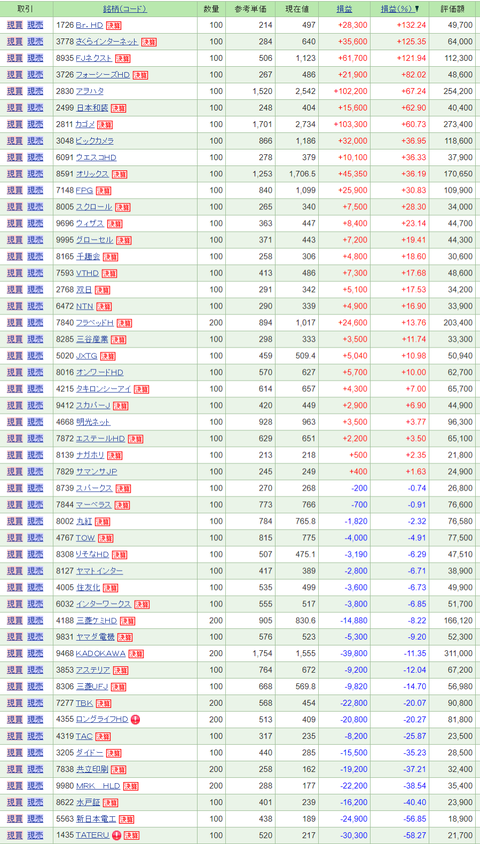Open the 決算 badge beside KADOKAWA
Viewport: 480px width, 844px height.
point(136,655)
